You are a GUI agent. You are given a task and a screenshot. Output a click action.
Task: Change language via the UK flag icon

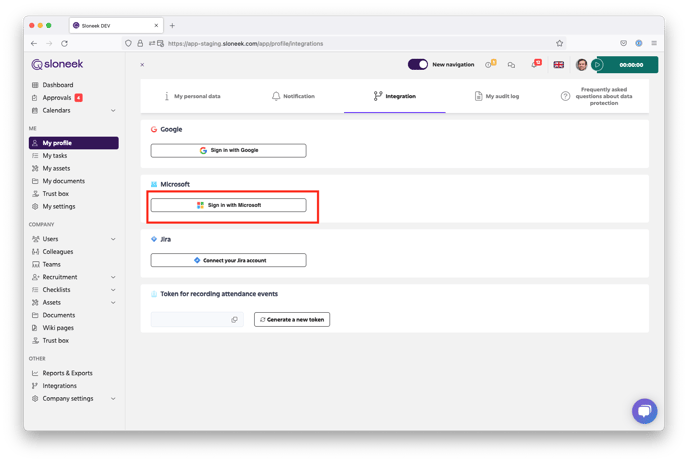click(x=559, y=65)
